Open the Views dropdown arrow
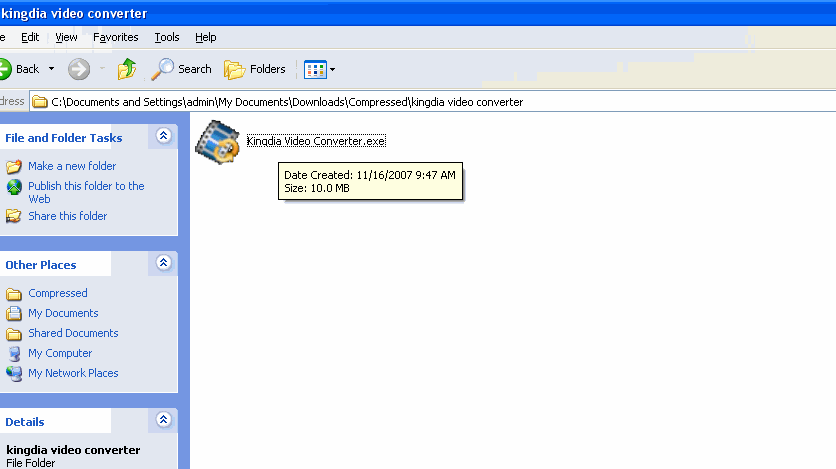 point(332,69)
